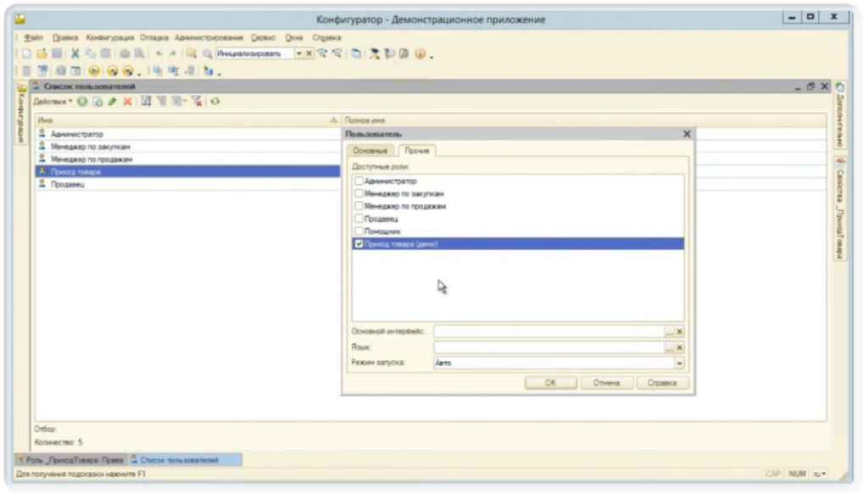The width and height of the screenshot is (868, 499).
Task: Click the Отмена button
Action: 606,383
